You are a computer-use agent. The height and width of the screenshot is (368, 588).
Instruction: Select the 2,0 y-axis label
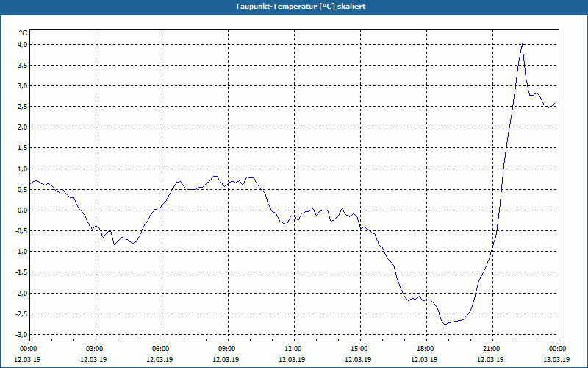(23, 127)
